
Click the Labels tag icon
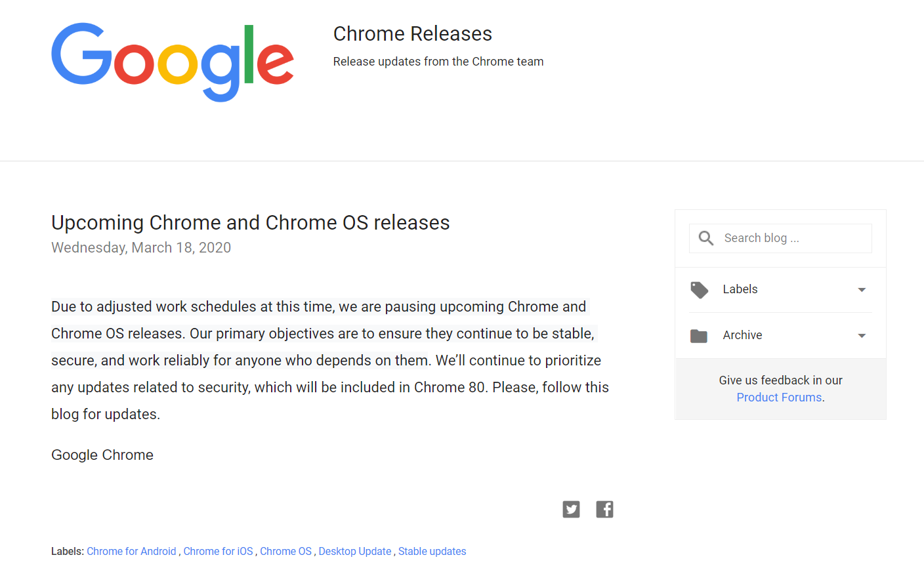pos(699,289)
